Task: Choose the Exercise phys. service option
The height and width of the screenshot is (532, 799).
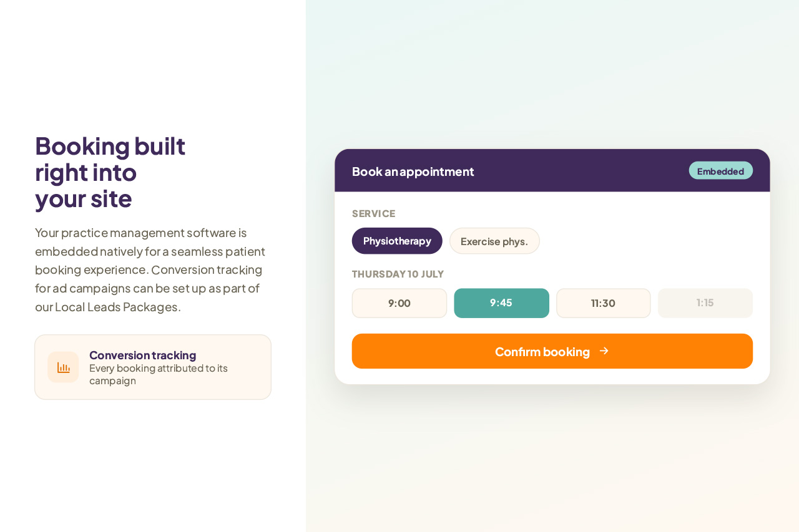Action: 494,241
